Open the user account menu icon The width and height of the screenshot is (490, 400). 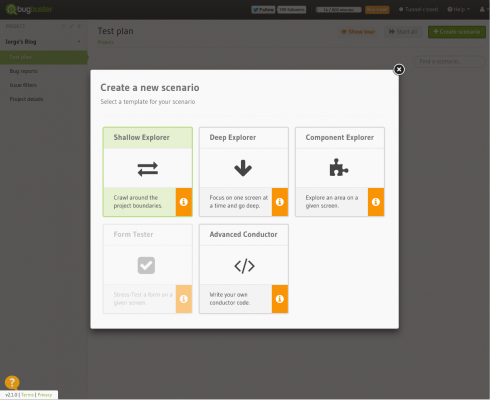(482, 9)
